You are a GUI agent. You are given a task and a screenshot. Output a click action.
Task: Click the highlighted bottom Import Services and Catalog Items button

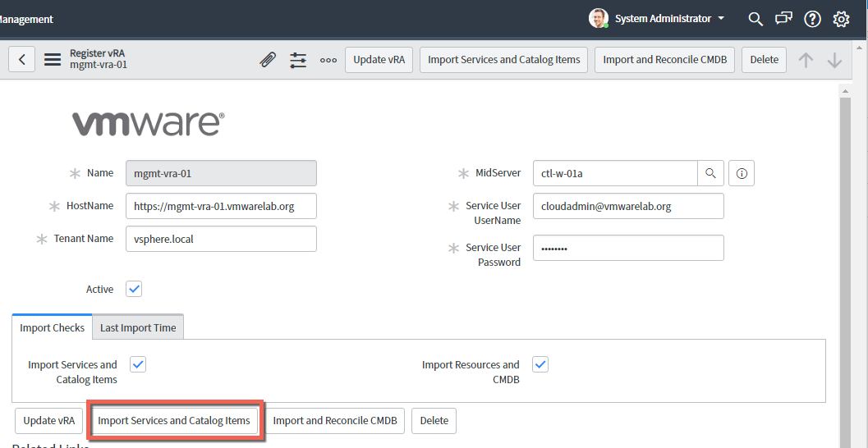tap(174, 421)
